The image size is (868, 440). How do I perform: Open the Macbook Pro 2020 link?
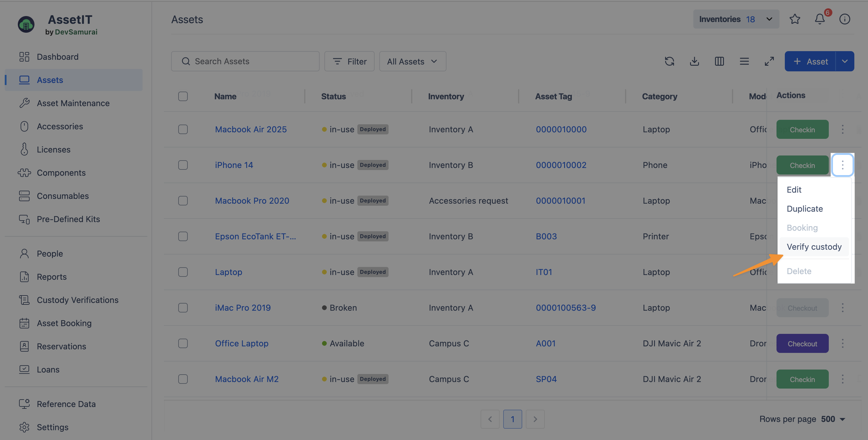tap(252, 201)
